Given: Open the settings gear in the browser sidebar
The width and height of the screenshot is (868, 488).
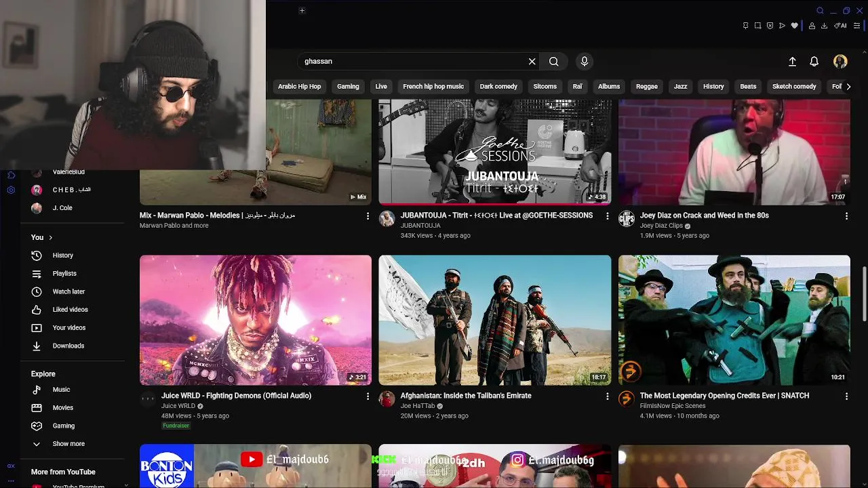Looking at the screenshot, I should coord(11,190).
